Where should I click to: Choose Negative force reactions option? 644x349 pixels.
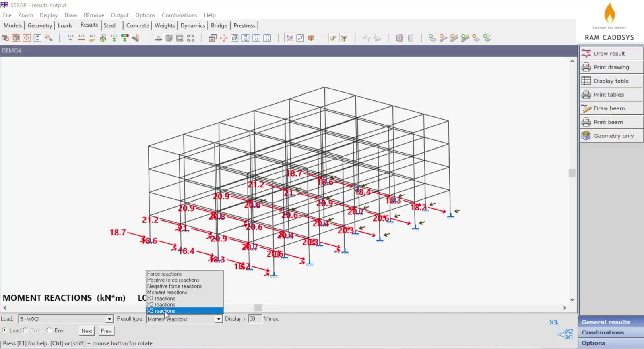(184, 286)
